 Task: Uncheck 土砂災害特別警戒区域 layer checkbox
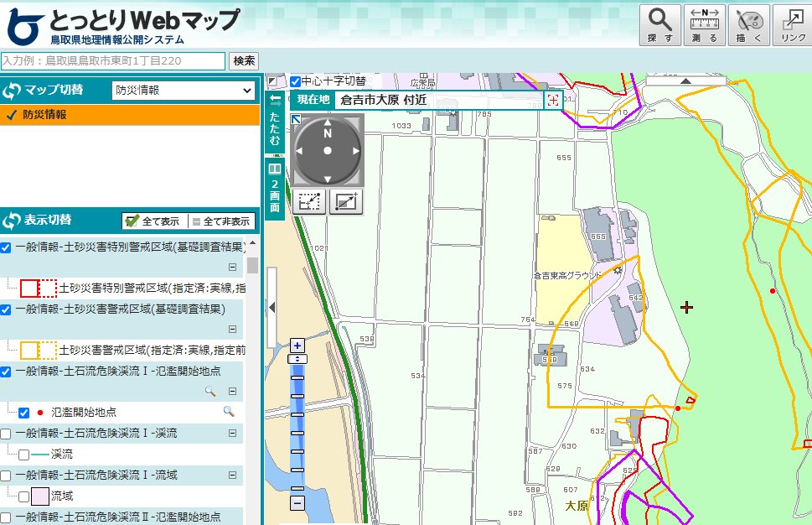point(6,247)
